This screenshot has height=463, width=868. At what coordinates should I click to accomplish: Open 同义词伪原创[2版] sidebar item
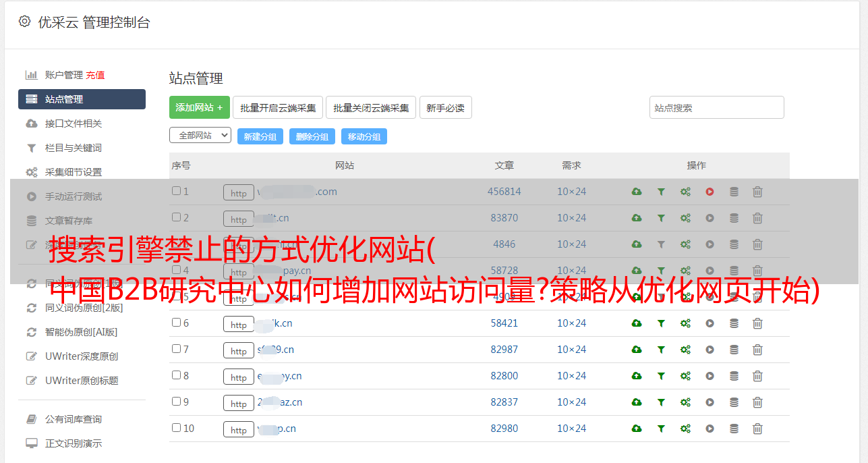[x=84, y=308]
